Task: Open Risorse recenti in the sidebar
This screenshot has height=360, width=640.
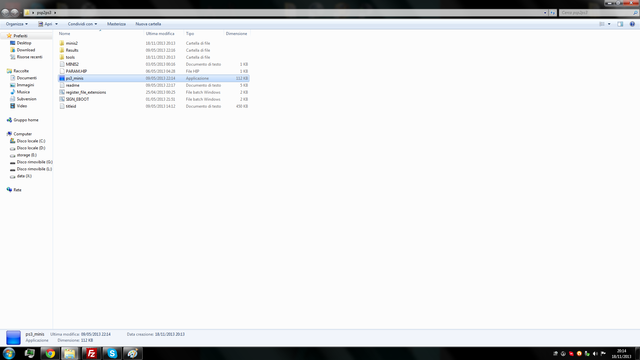Action: 29,57
